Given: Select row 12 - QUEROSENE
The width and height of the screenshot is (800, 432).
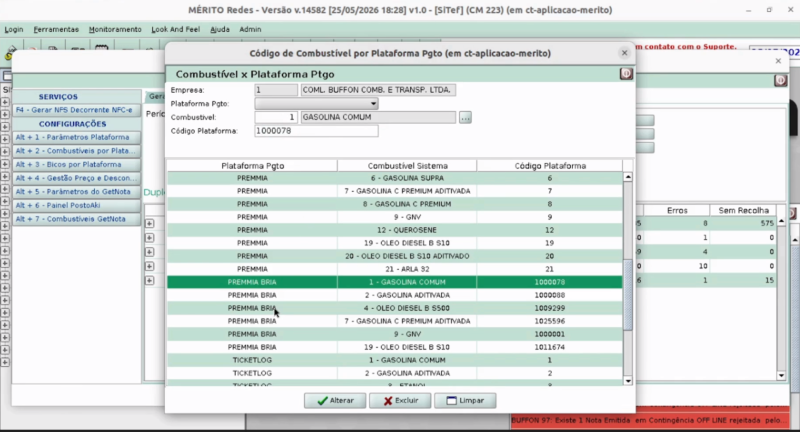Looking at the screenshot, I should pos(394,230).
